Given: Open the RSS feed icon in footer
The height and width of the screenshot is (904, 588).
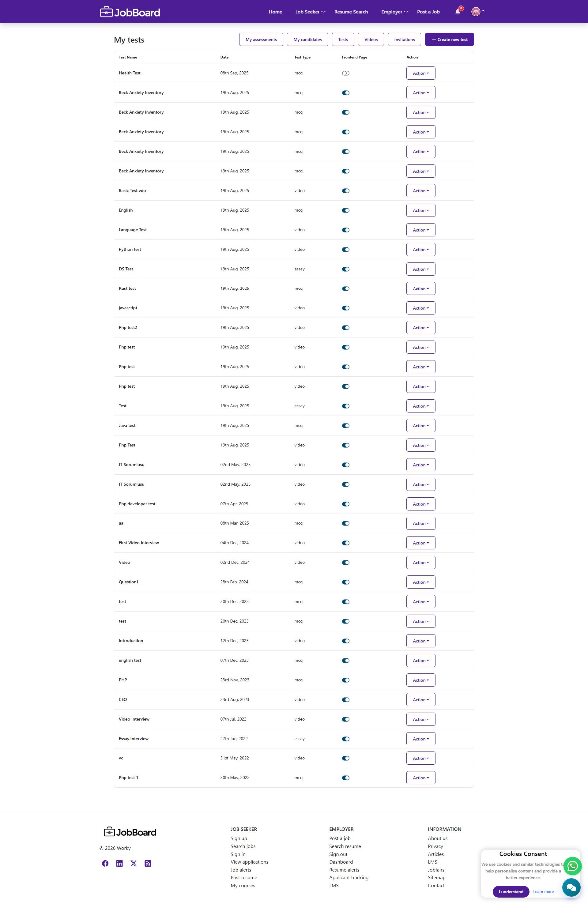Looking at the screenshot, I should 148,863.
